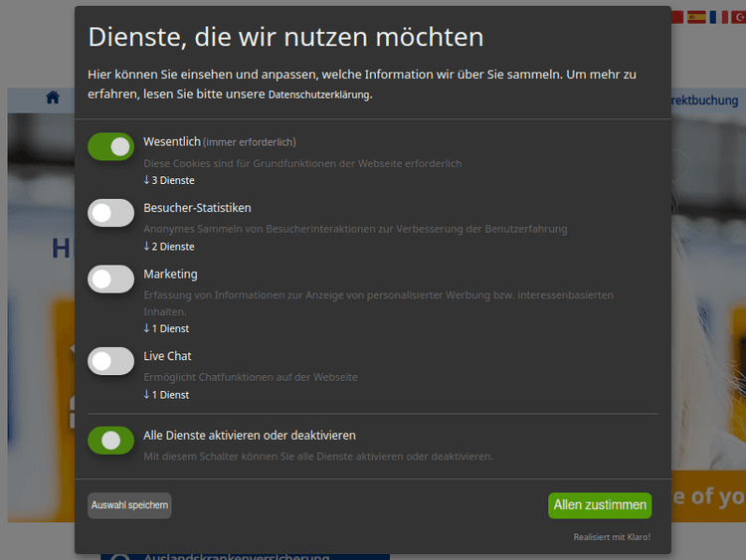Expand the 3 Dienste list under Wesentlich
This screenshot has height=560, width=746.
tap(169, 181)
